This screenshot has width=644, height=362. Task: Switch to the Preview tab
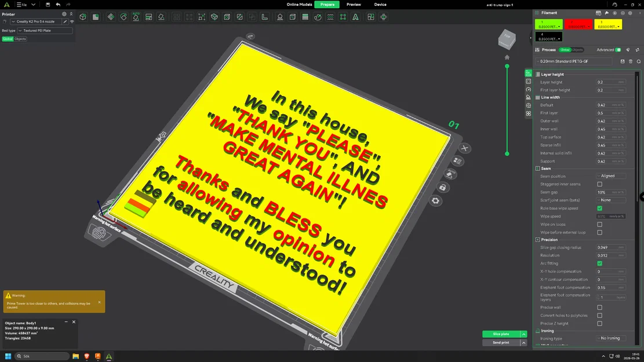tap(354, 5)
